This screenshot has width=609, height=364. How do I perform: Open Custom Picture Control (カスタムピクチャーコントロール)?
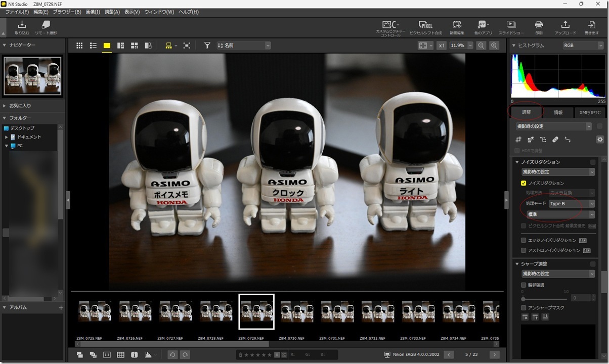[390, 28]
